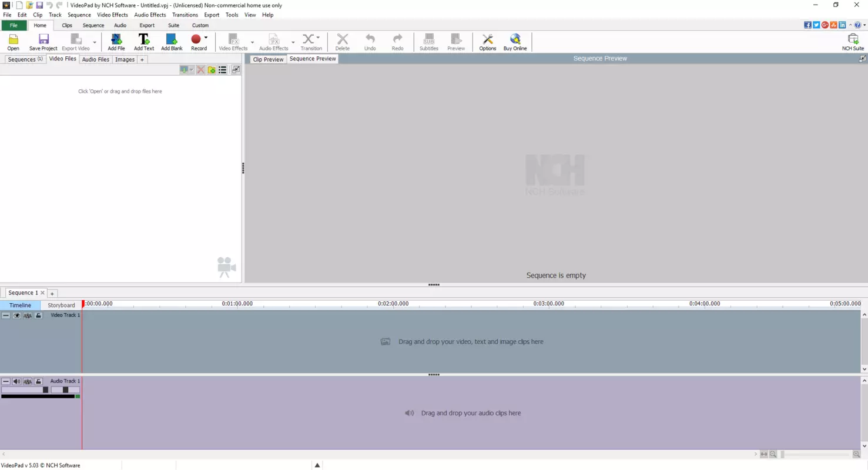868x470 pixels.
Task: Toggle Video Track 1 visibility eye
Action: point(16,315)
